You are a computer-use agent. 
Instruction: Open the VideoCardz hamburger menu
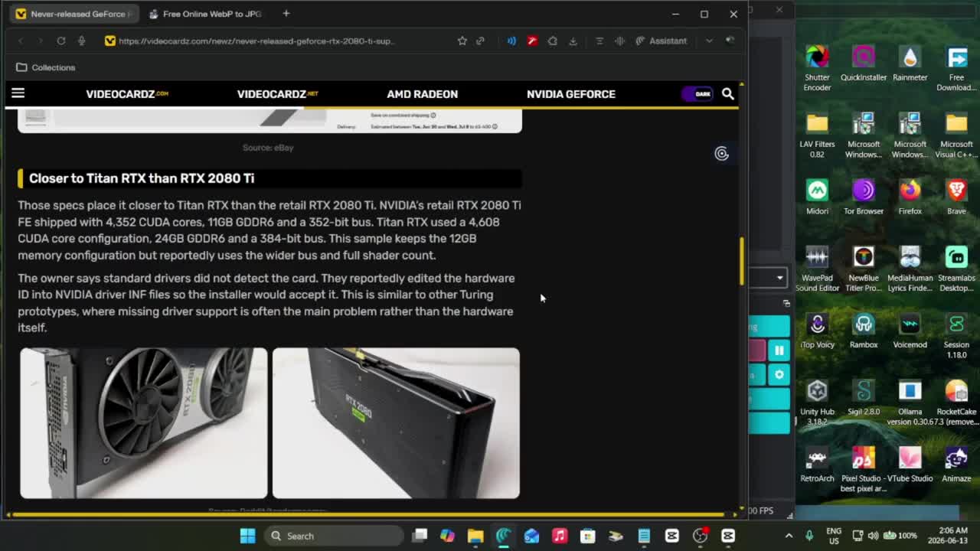18,93
